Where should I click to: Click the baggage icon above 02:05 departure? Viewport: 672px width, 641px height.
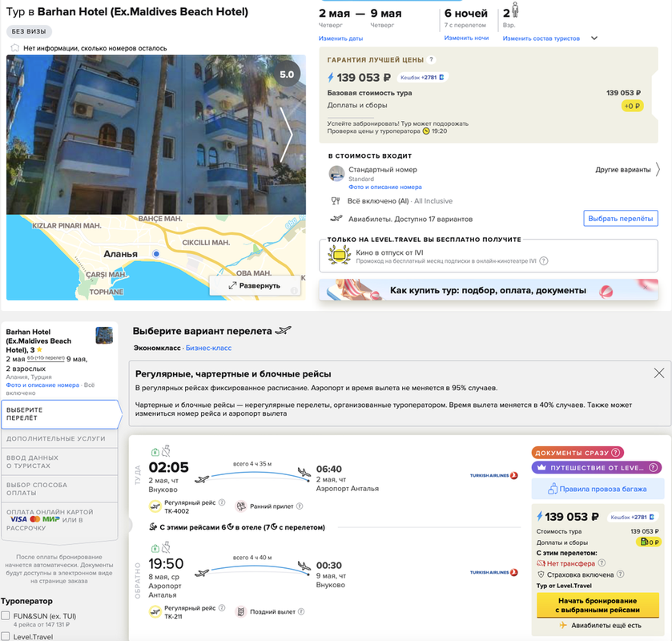[x=155, y=451]
